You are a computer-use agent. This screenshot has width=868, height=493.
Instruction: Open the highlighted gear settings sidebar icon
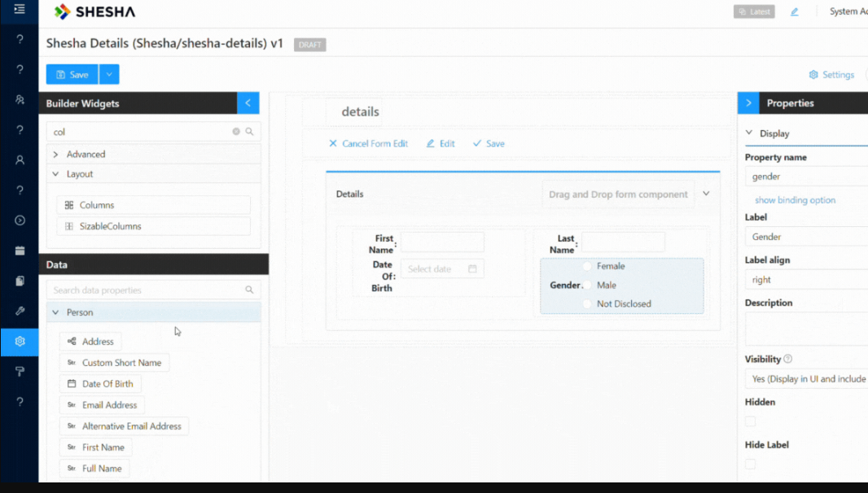(20, 342)
